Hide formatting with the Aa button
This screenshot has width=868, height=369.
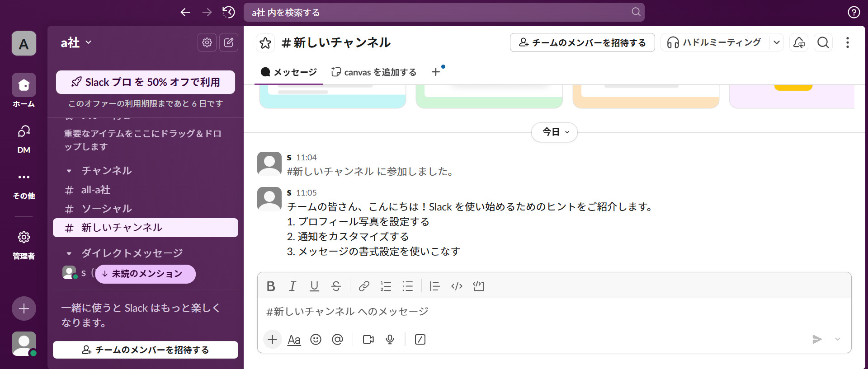(x=294, y=340)
